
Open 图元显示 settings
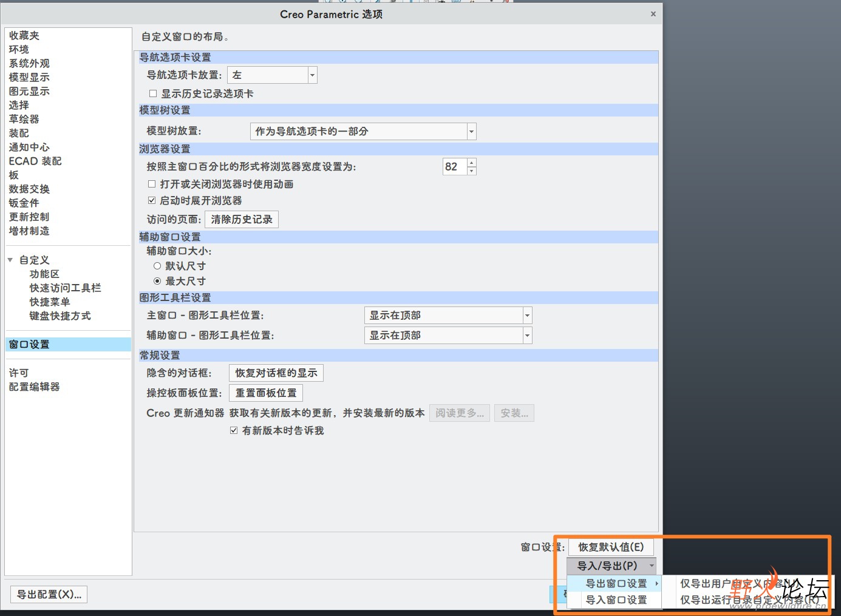pos(29,92)
